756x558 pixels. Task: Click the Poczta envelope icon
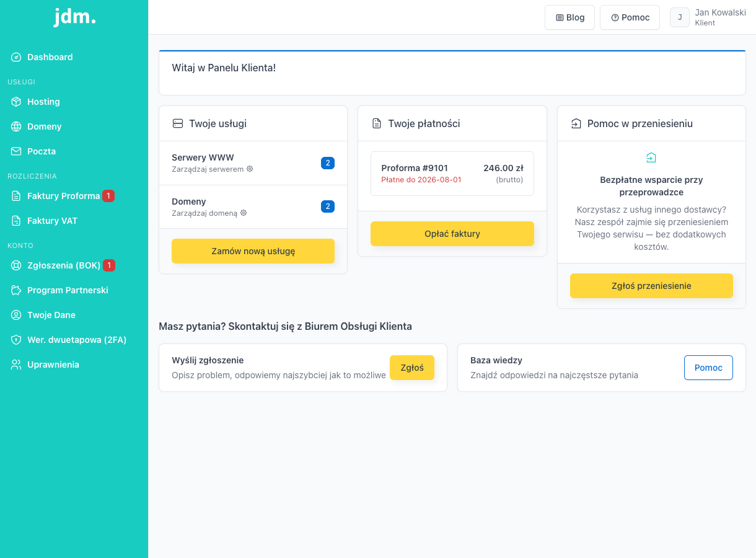pyautogui.click(x=16, y=151)
